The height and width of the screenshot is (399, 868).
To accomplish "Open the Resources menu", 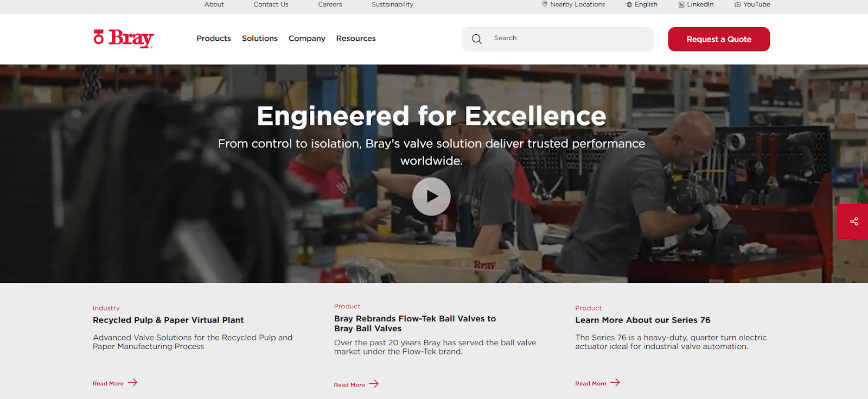I will coord(356,39).
